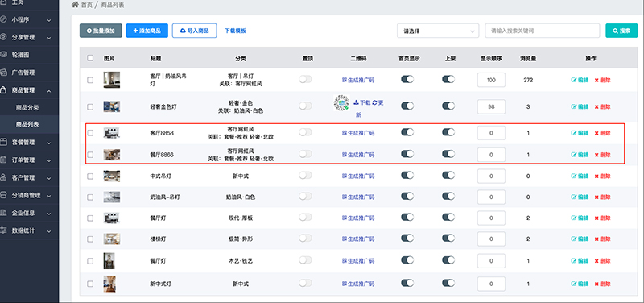Click the QR code image for 轻奢金色灯
This screenshot has height=303, width=644.
[341, 103]
